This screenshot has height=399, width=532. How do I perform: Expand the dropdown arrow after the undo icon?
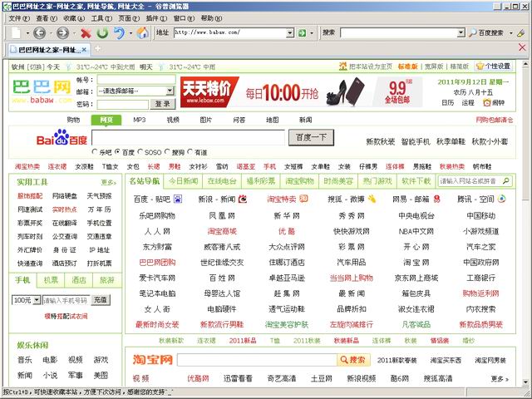[131, 33]
